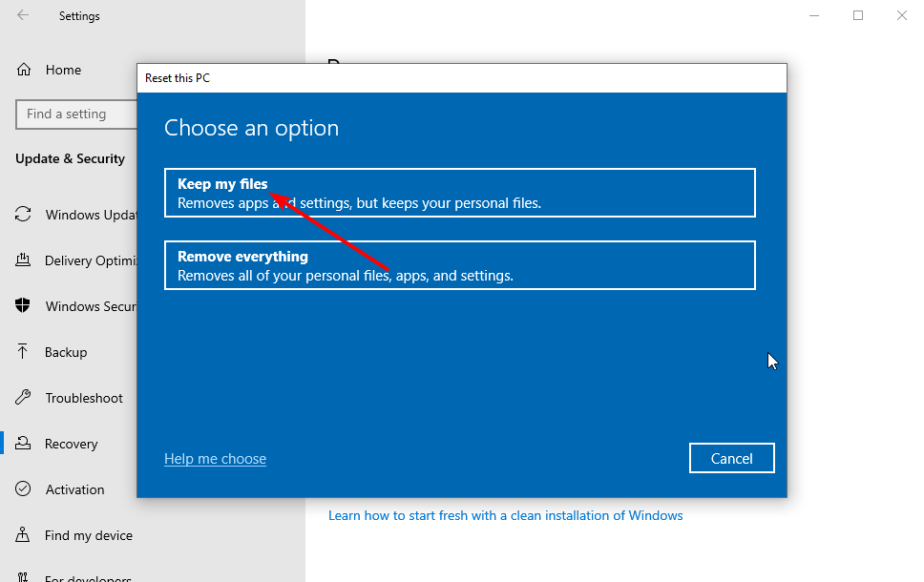Open the For developers section

(x=88, y=577)
